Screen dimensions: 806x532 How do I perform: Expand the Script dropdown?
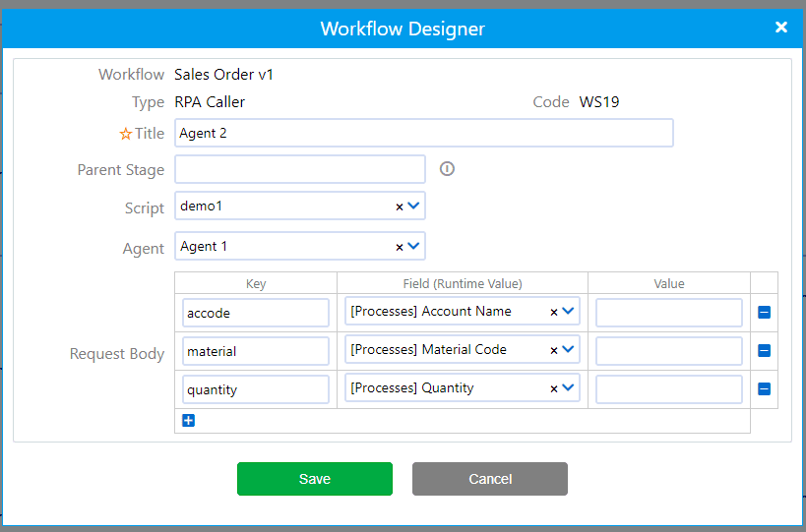click(414, 207)
